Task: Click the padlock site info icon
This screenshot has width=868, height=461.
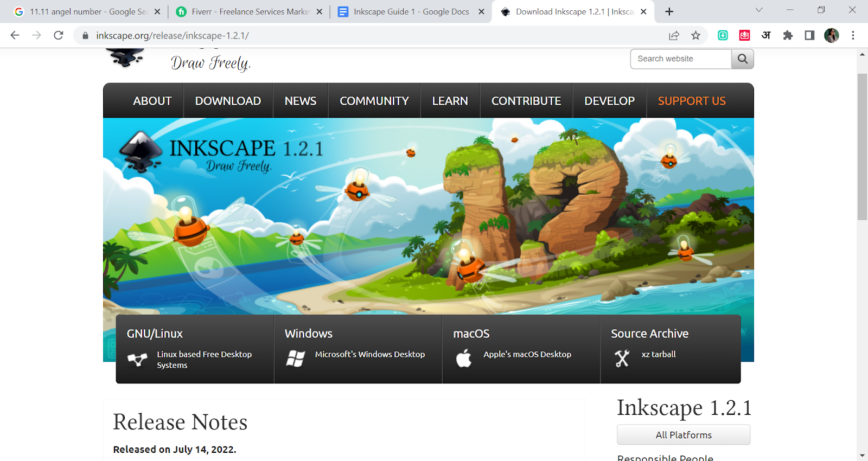Action: (x=85, y=36)
